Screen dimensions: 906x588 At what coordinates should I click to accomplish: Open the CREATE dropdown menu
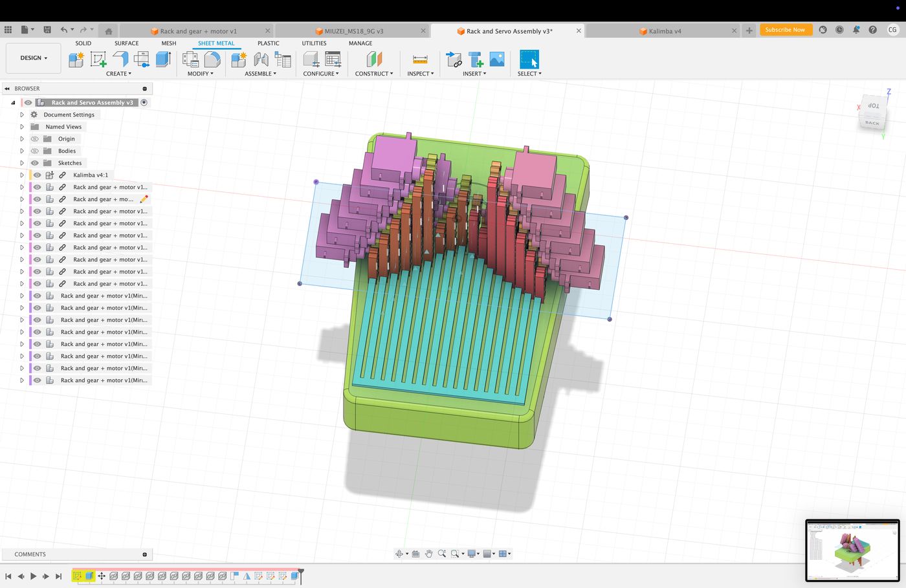click(x=118, y=74)
